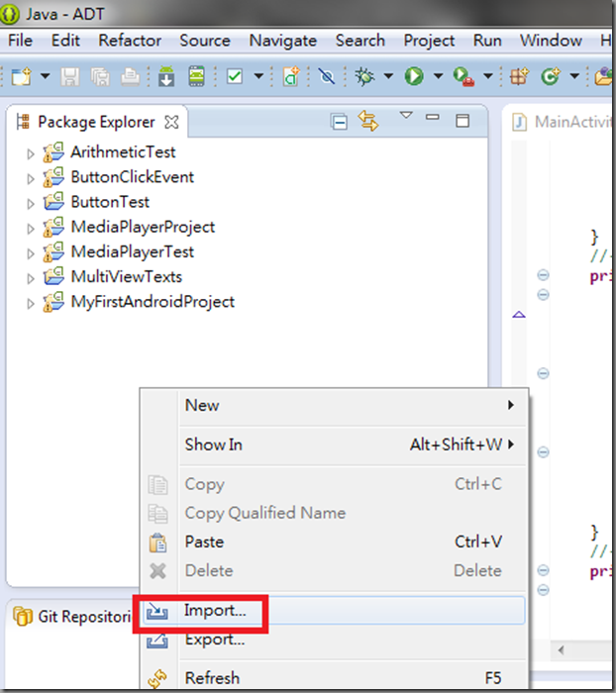Open the Run dropdown arrow
The height and width of the screenshot is (693, 616).
point(438,76)
